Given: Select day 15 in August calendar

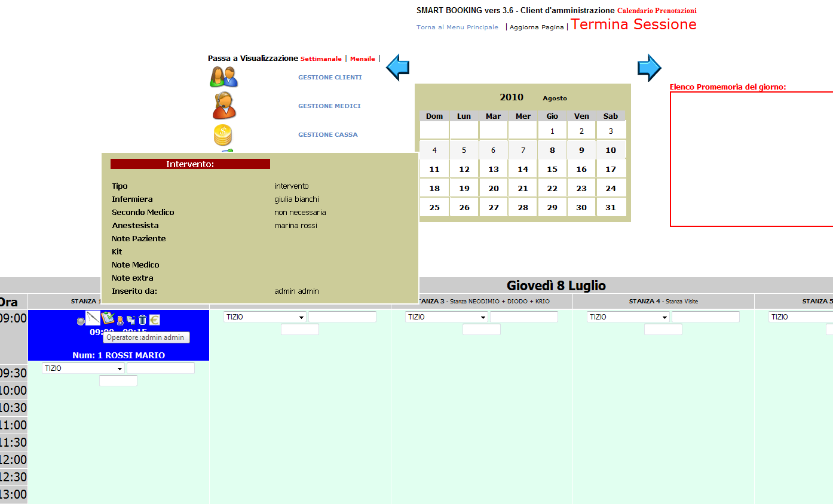Looking at the screenshot, I should pos(552,169).
